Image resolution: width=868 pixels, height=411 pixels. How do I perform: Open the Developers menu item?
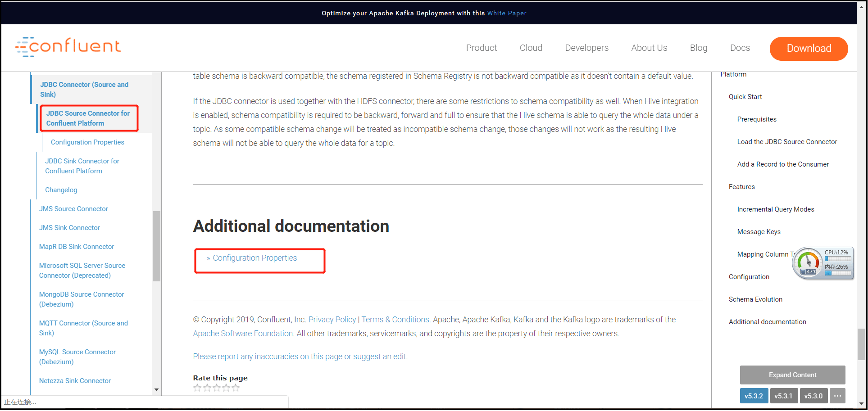click(586, 48)
